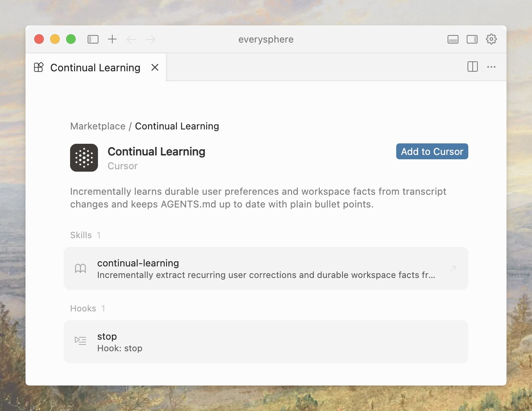This screenshot has width=532, height=411.
Task: Click the Continual Learning plugin title
Action: pos(156,151)
